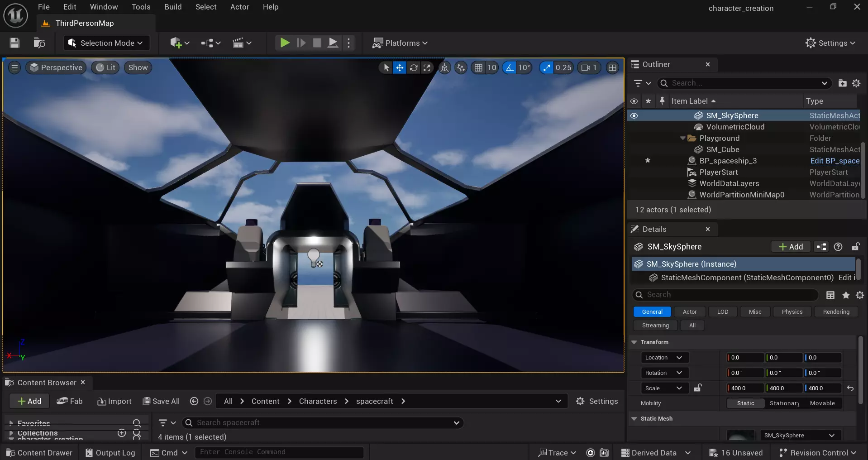Change the scale snap value 0.25

pyautogui.click(x=563, y=67)
